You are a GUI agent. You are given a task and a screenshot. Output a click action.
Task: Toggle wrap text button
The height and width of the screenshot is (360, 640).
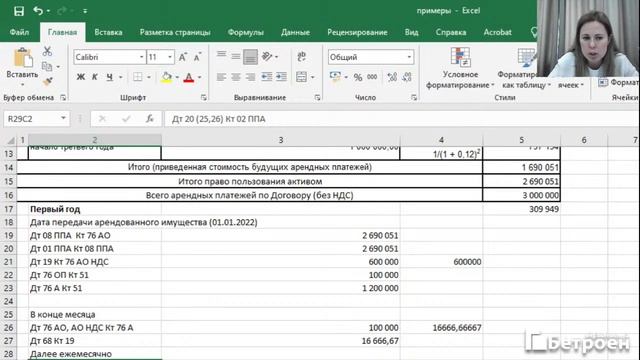coord(302,56)
